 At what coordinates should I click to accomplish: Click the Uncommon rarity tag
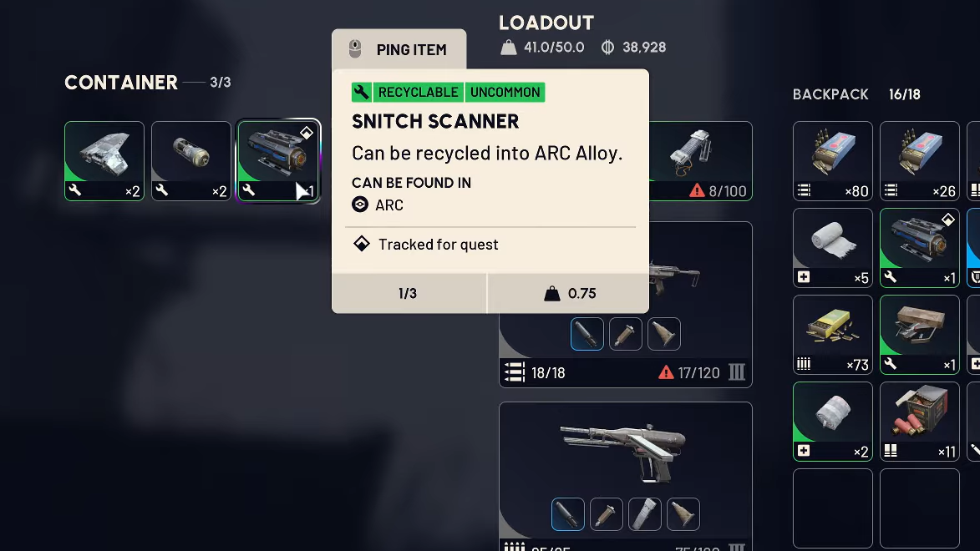pyautogui.click(x=505, y=92)
